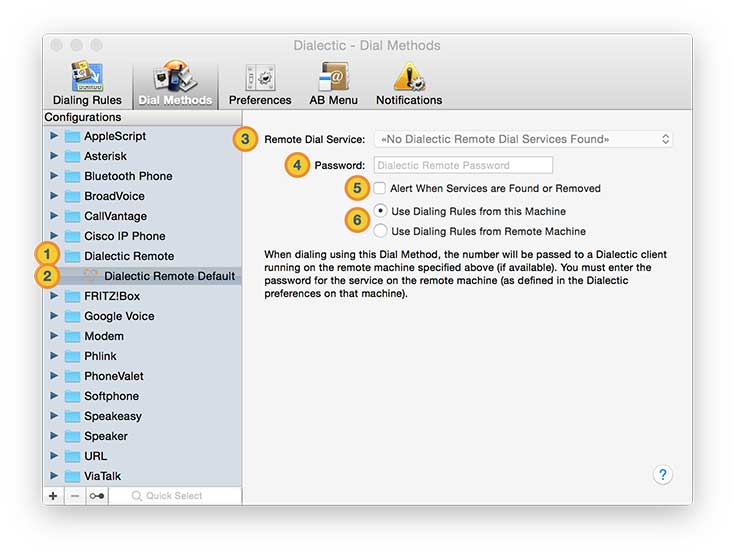The image size is (734, 555).
Task: Select the Bluetooth Phone row label
Action: tap(128, 176)
